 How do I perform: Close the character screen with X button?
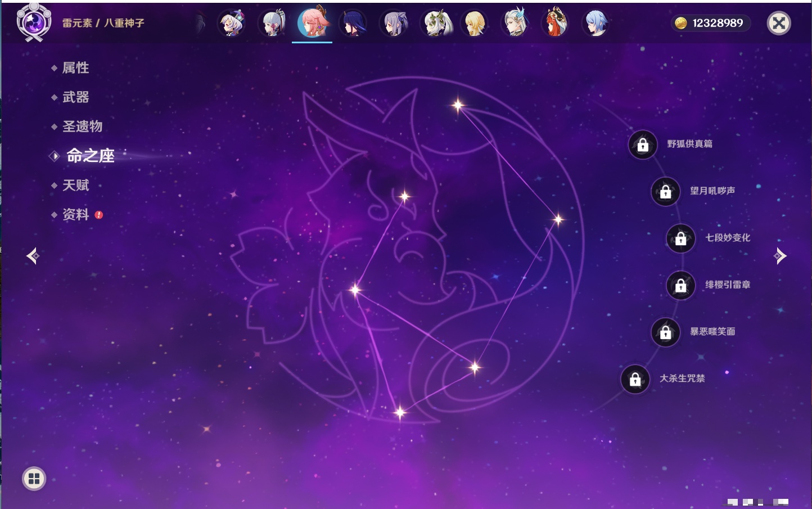pyautogui.click(x=779, y=23)
